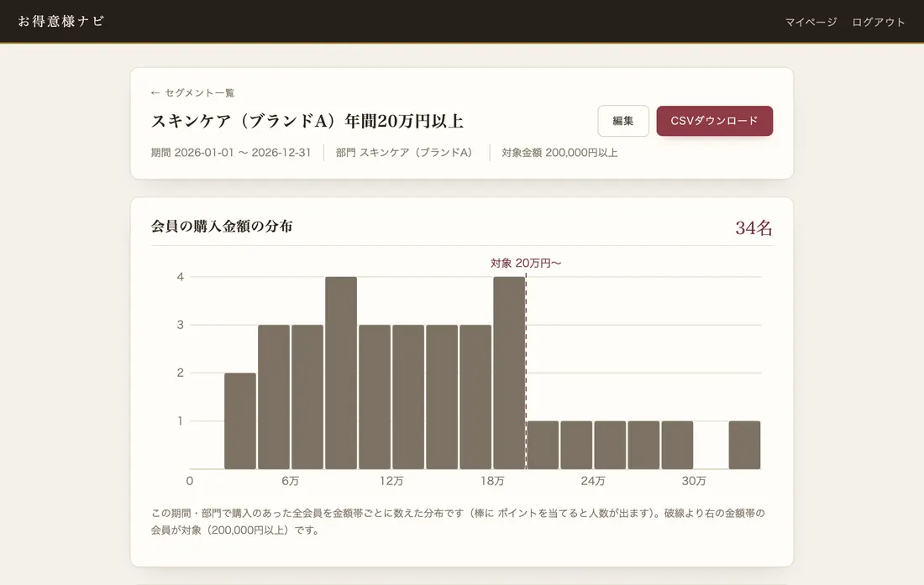Click the height-3 bar ending at 6万
924x585 pixels.
[x=274, y=397]
